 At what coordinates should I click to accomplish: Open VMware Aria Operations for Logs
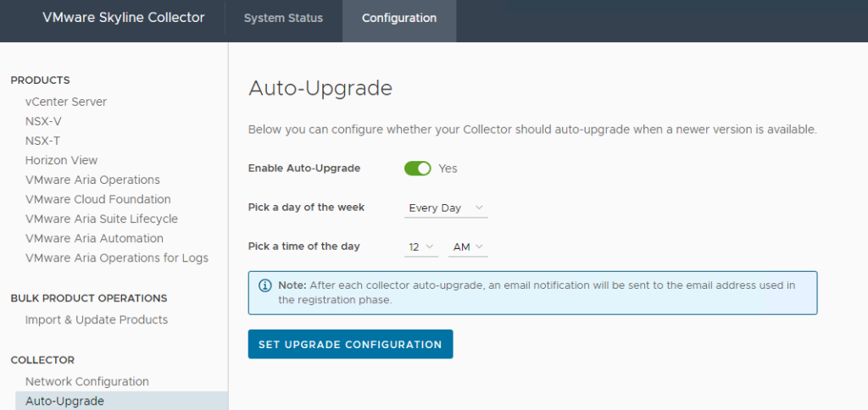pyautogui.click(x=117, y=258)
